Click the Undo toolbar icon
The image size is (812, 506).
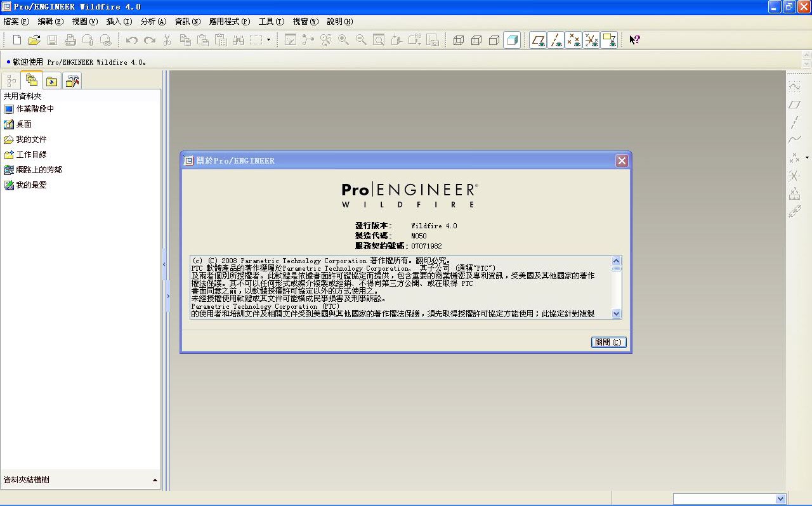pyautogui.click(x=131, y=39)
